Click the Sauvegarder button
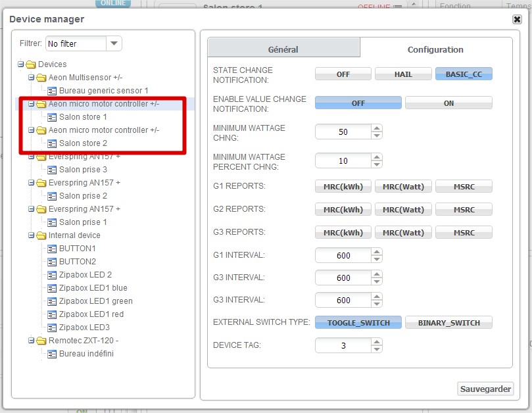532x413 pixels. click(x=485, y=389)
